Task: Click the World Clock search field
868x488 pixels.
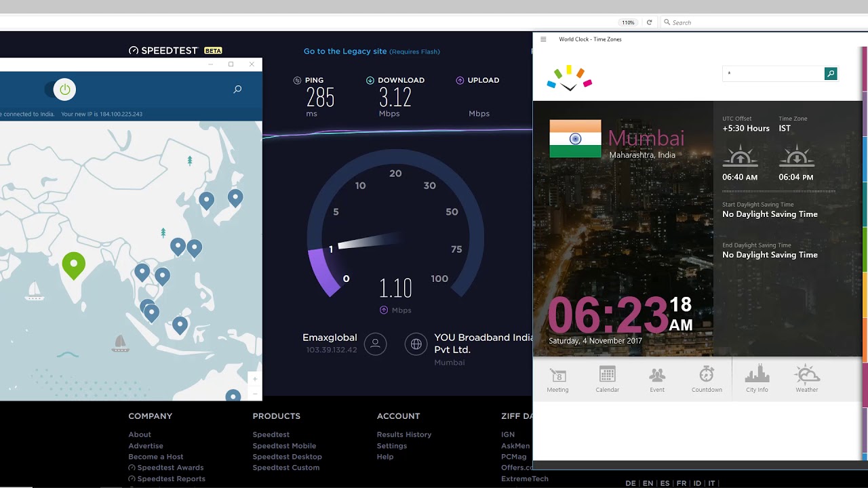Action: (773, 73)
